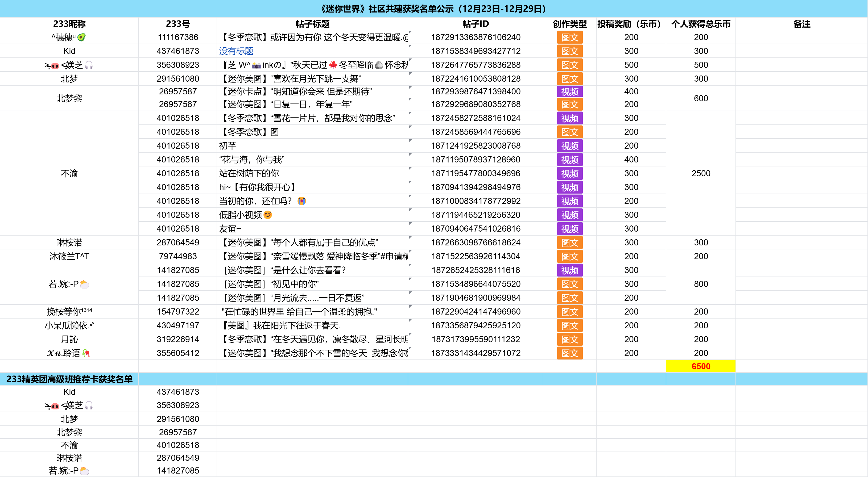Click the 图文 tag for 【冬季恋歌】图 post

(569, 132)
